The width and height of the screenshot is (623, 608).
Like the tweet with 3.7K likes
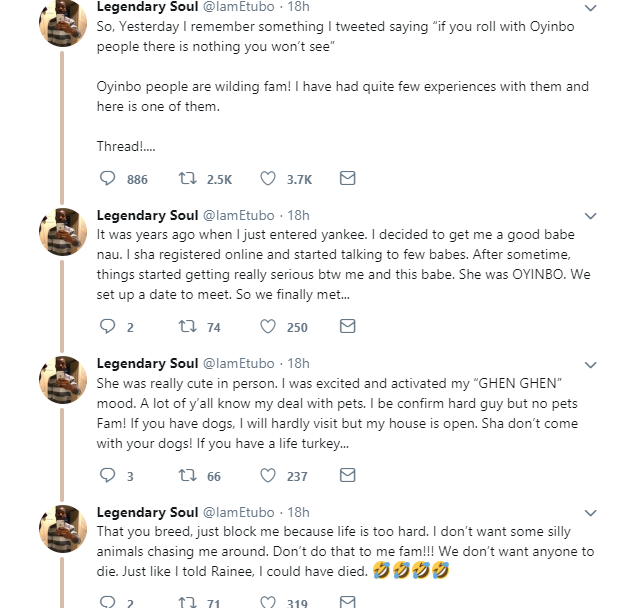point(268,179)
